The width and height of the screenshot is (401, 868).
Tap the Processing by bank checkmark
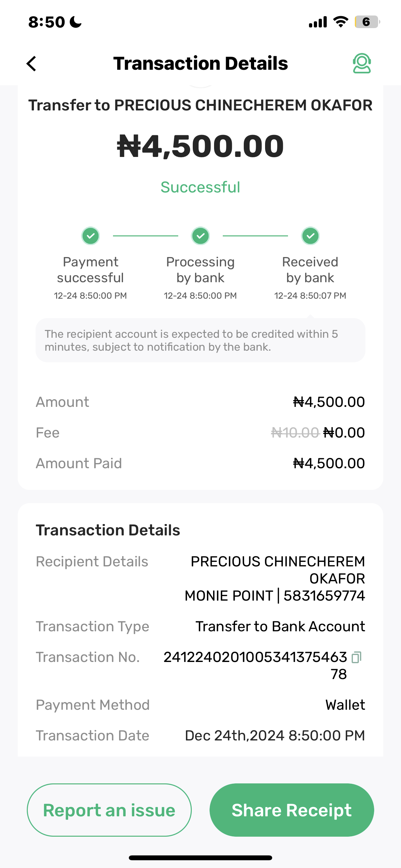point(200,236)
